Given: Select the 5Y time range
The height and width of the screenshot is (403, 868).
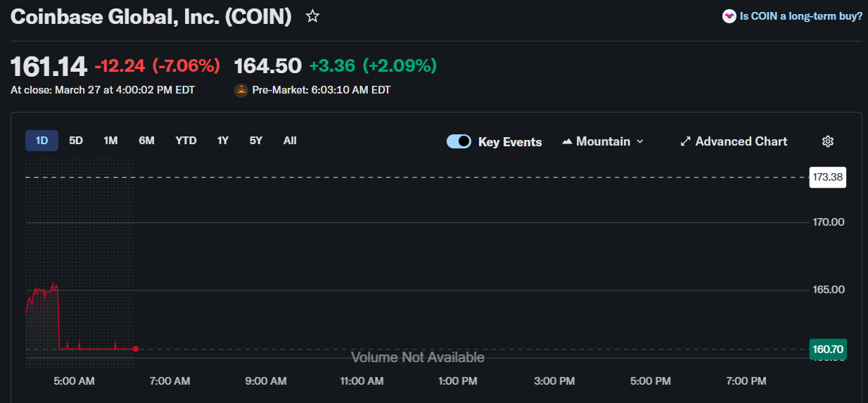Looking at the screenshot, I should (x=256, y=141).
